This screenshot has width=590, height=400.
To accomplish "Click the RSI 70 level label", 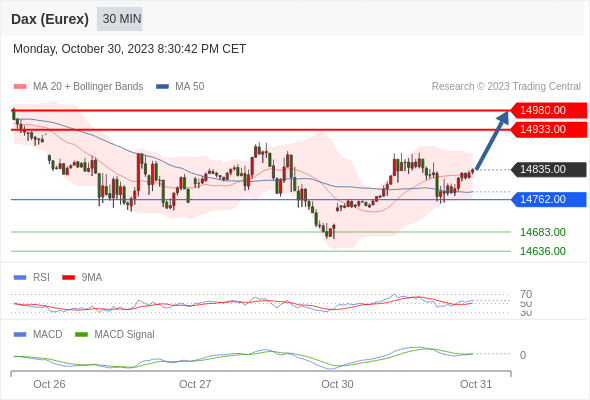I will pyautogui.click(x=526, y=294).
